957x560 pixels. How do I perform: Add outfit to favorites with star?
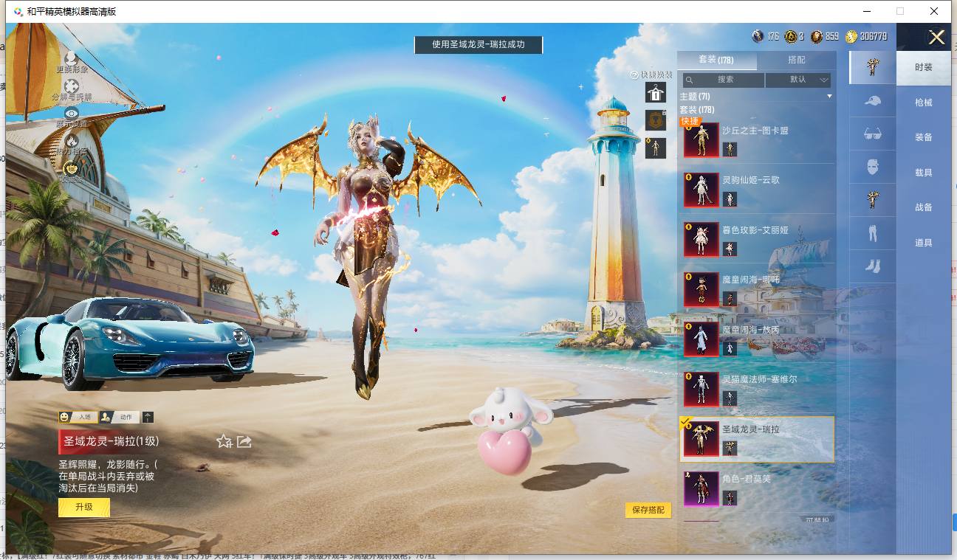tap(224, 441)
